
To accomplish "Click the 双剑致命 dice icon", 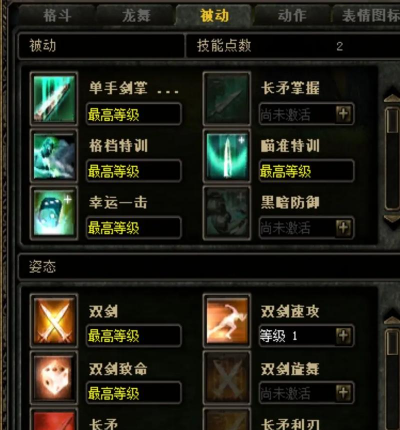I will coord(54,378).
